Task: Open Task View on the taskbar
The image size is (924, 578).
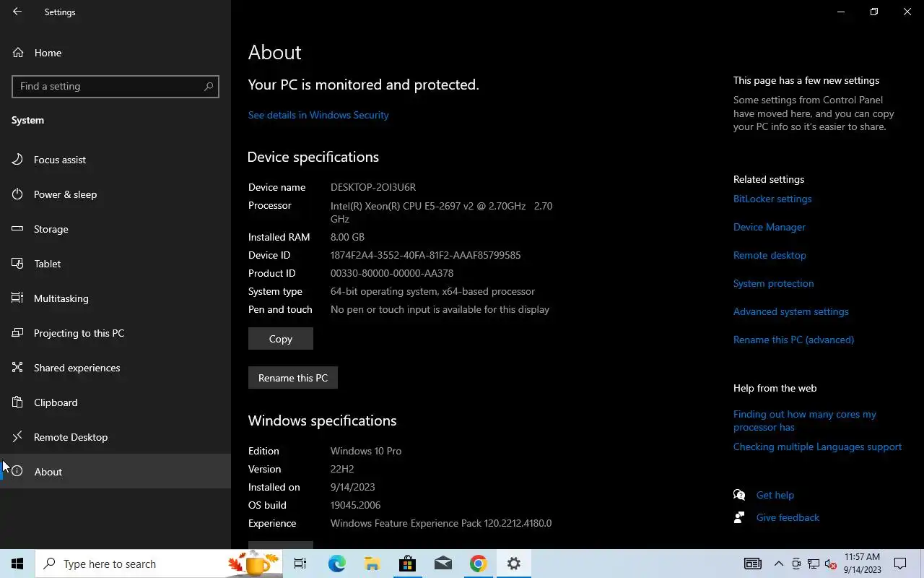Action: click(x=300, y=564)
